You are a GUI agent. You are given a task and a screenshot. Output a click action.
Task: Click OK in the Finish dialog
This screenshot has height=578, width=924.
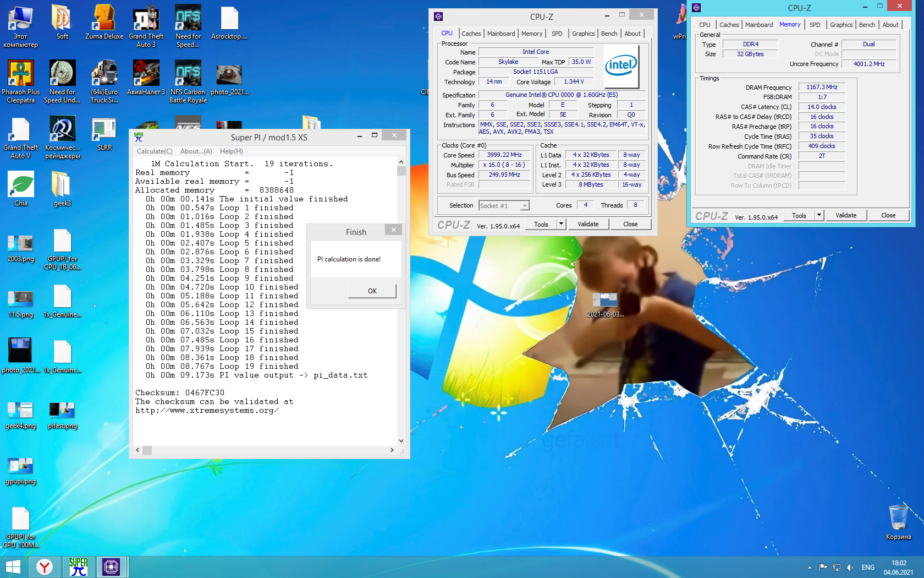point(372,291)
